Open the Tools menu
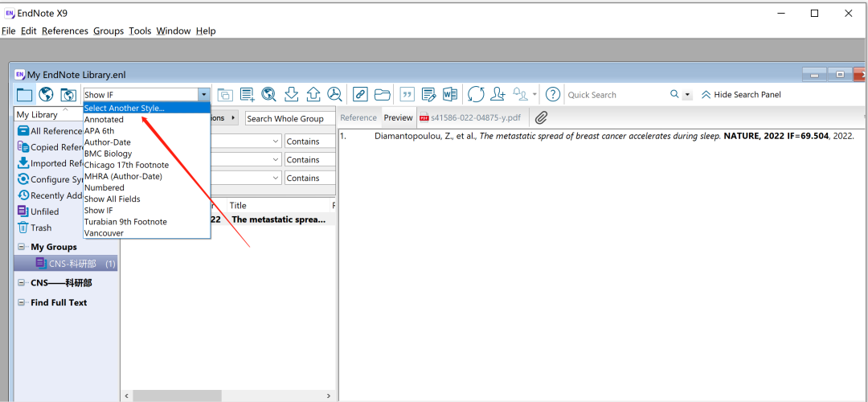Viewport: 868px width, 402px height. (x=140, y=31)
